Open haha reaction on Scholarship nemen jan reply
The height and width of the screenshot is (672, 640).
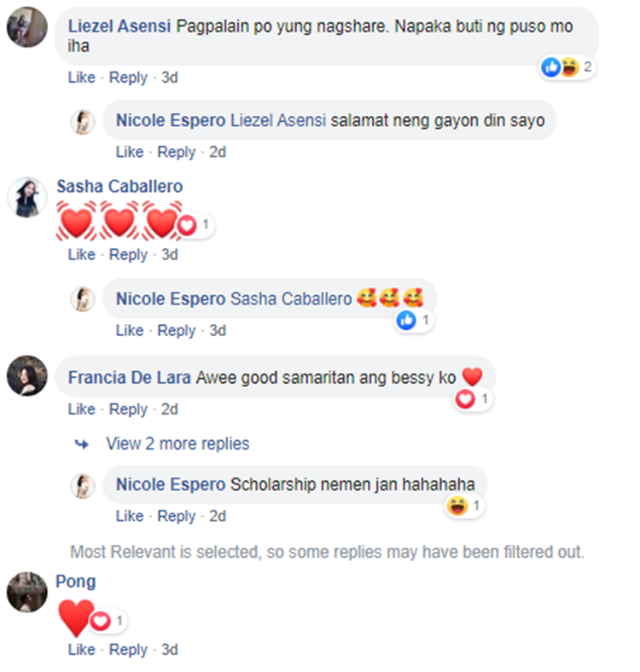coord(464,507)
